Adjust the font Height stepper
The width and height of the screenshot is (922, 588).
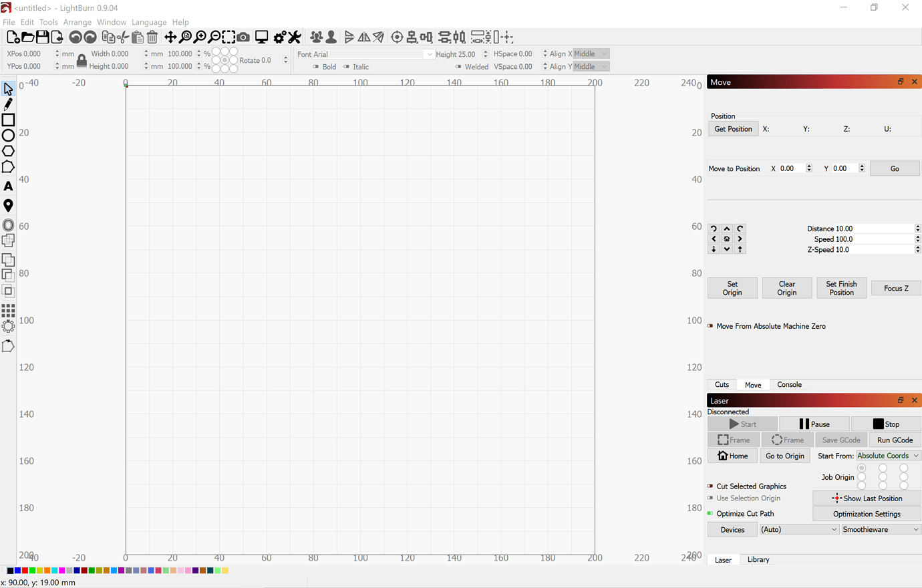[x=486, y=54]
